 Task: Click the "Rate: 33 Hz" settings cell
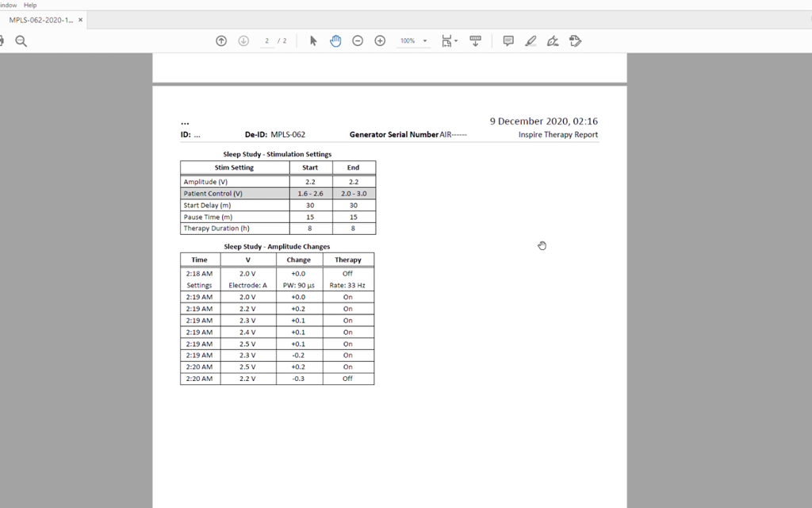347,286
